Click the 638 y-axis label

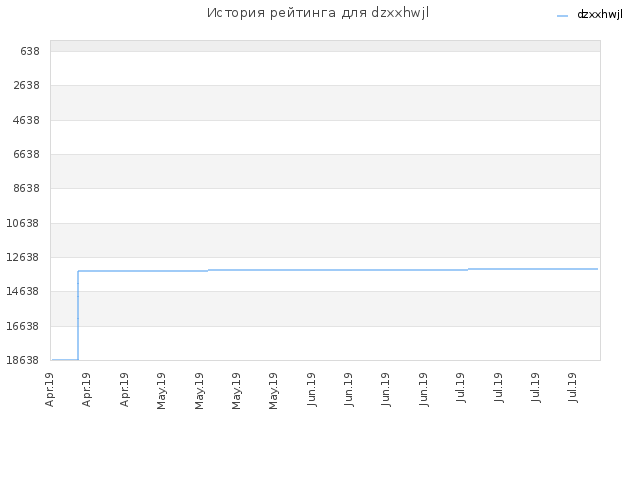tap(30, 51)
